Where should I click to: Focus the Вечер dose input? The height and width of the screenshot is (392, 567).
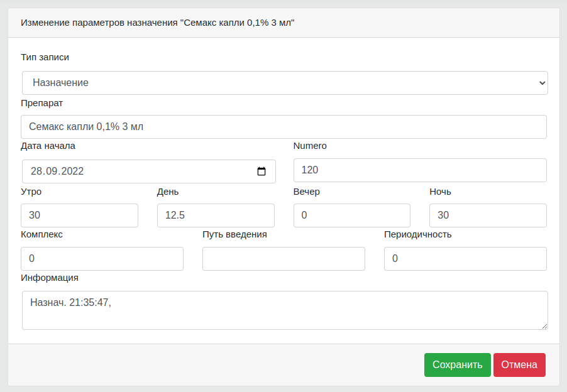pyautogui.click(x=352, y=215)
